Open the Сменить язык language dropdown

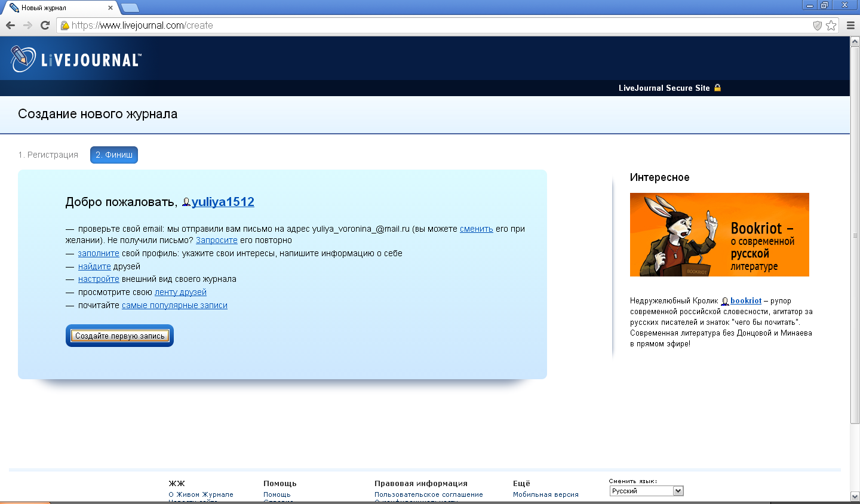click(646, 491)
